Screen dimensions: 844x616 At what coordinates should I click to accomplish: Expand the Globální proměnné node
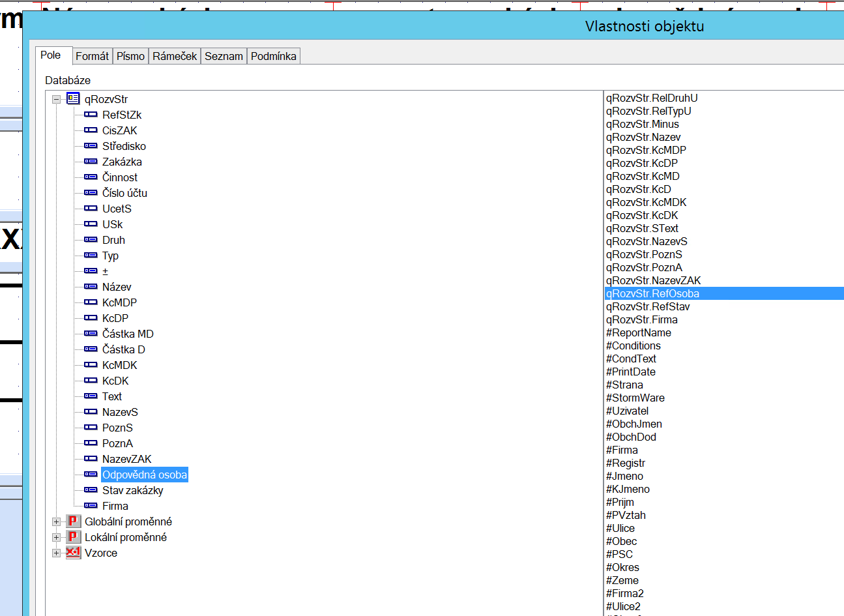tap(56, 522)
